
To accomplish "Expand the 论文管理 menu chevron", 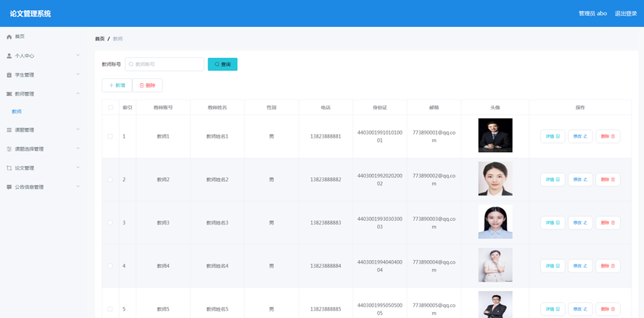I will click(x=78, y=168).
